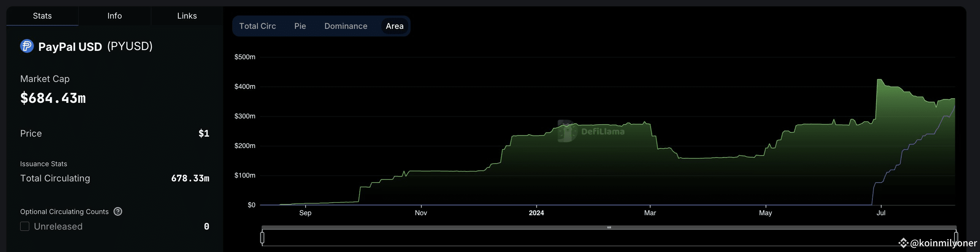This screenshot has height=252, width=980.
Task: Click the Nov axis label
Action: point(421,213)
